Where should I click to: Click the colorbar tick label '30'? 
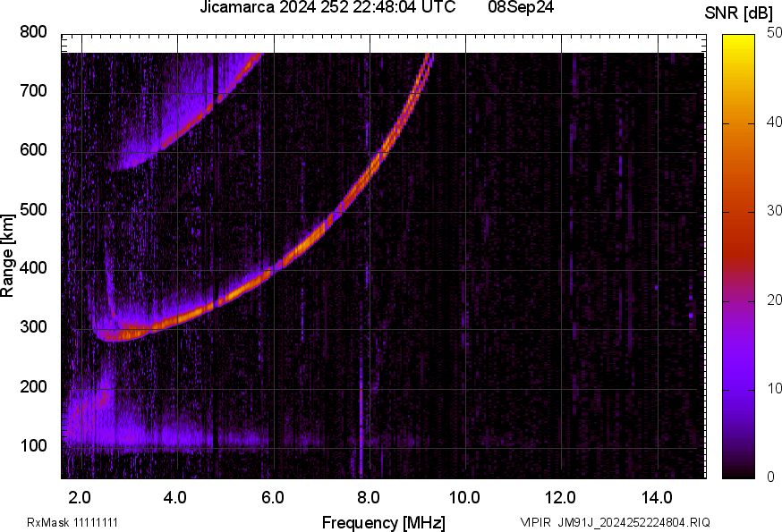(774, 210)
